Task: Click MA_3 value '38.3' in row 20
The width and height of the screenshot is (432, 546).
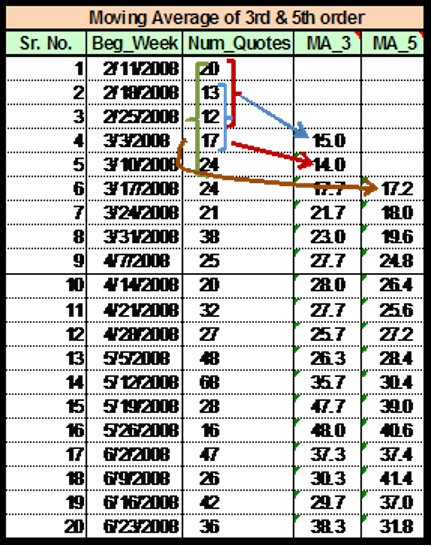Action: (328, 526)
